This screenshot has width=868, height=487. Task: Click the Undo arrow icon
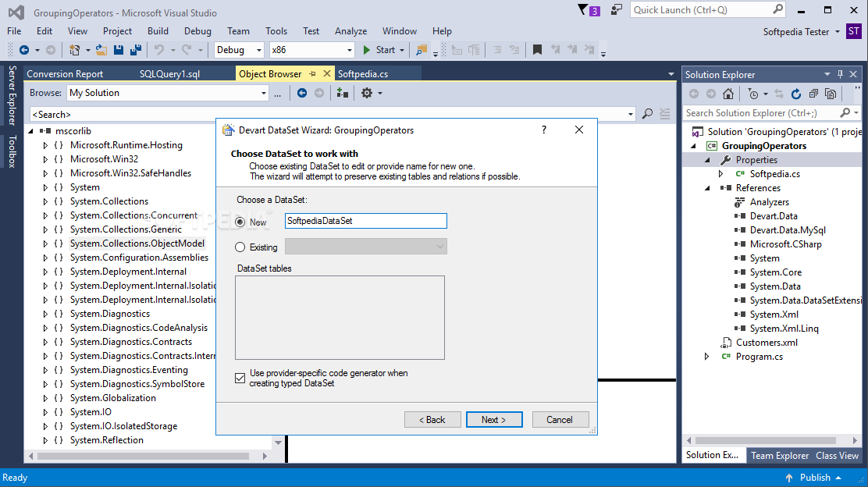pos(159,50)
